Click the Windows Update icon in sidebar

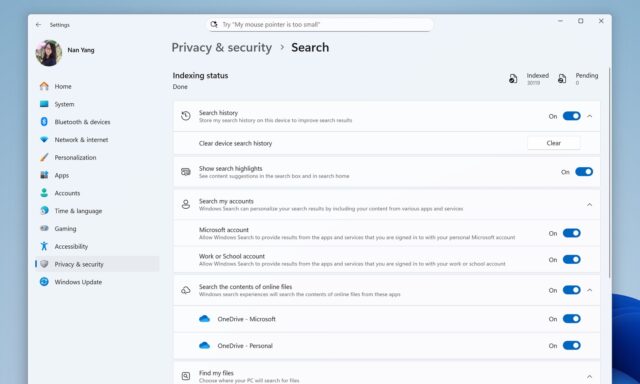click(x=44, y=282)
